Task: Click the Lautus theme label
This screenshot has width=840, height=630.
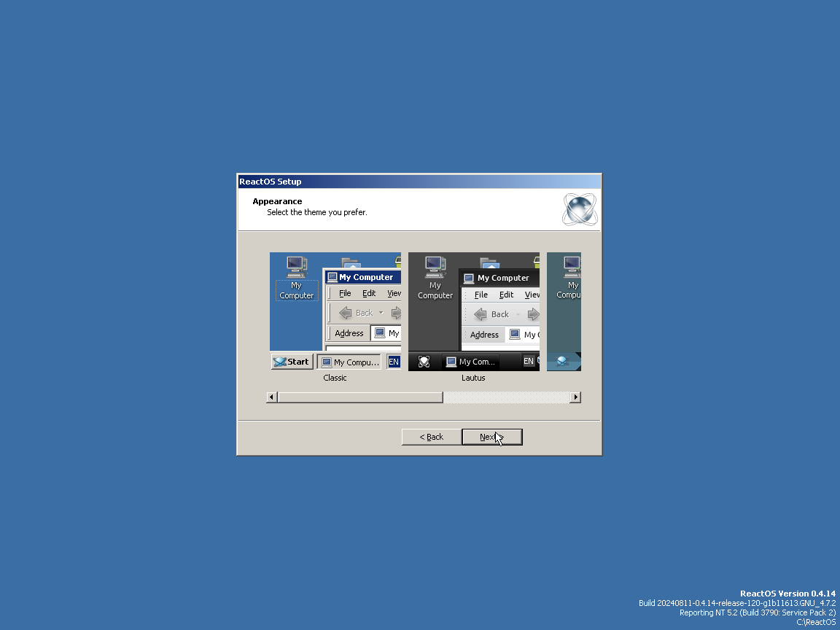Action: (473, 378)
